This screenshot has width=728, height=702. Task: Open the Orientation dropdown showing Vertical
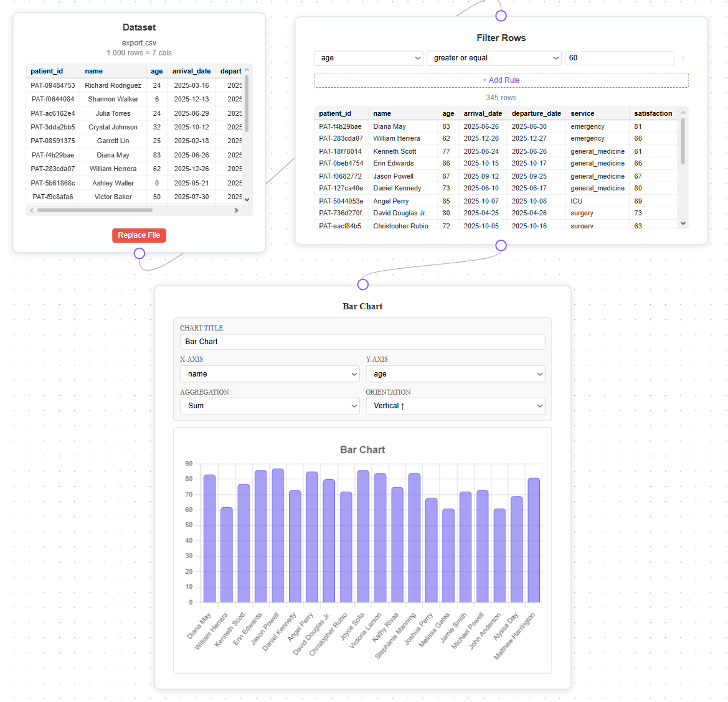pos(455,405)
